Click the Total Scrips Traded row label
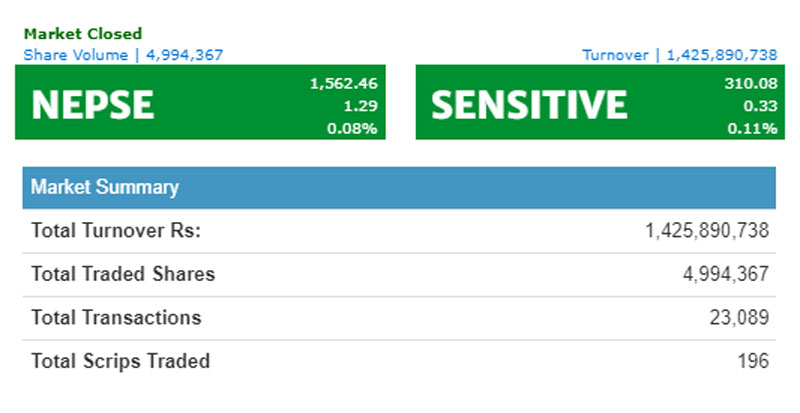This screenshot has width=800, height=413. (120, 361)
